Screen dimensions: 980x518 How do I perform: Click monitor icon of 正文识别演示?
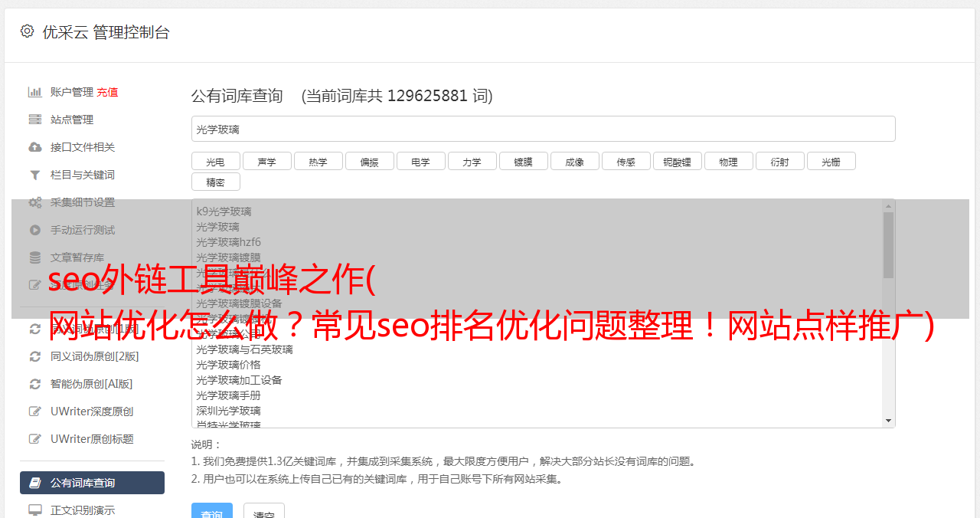coord(35,510)
